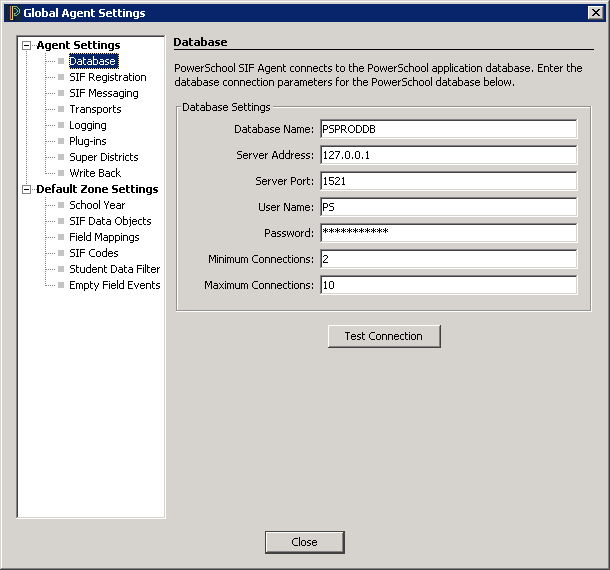Select SIF Data Objects item
Screen dimensions: 610x570
click(110, 221)
